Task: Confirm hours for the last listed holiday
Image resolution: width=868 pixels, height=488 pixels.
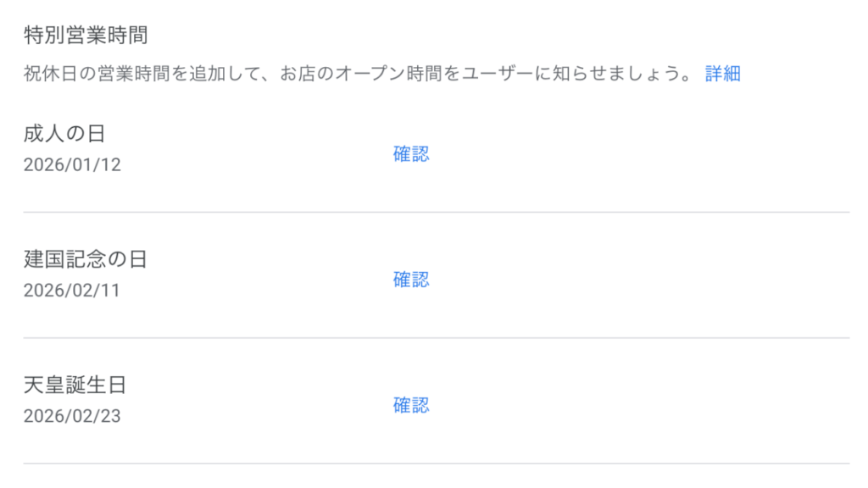Action: pyautogui.click(x=410, y=406)
